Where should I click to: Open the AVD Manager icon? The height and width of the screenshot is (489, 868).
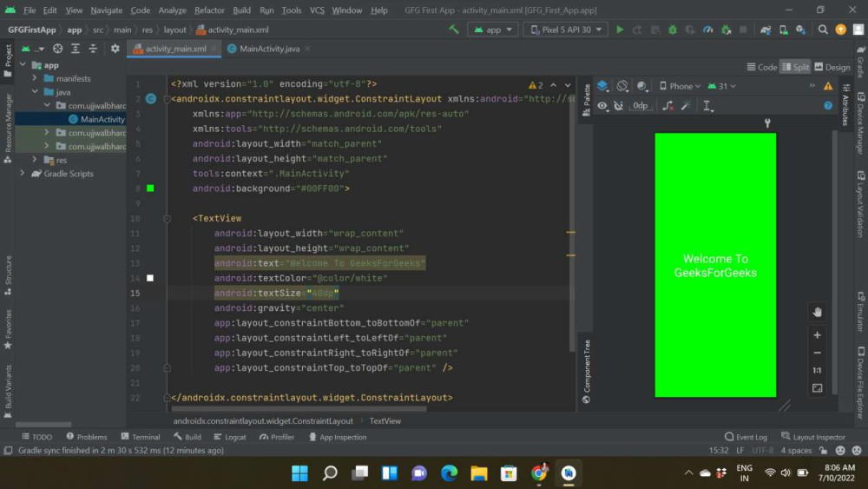point(783,30)
